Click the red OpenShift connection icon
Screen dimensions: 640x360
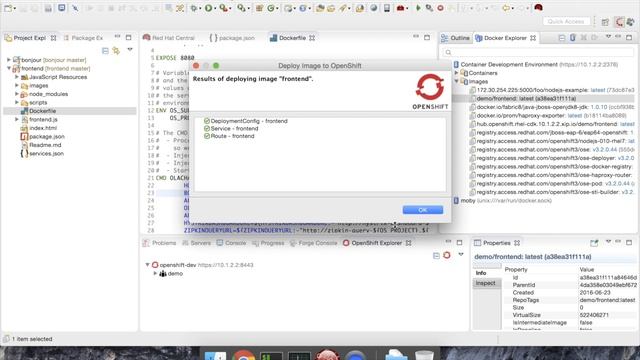(x=447, y=256)
